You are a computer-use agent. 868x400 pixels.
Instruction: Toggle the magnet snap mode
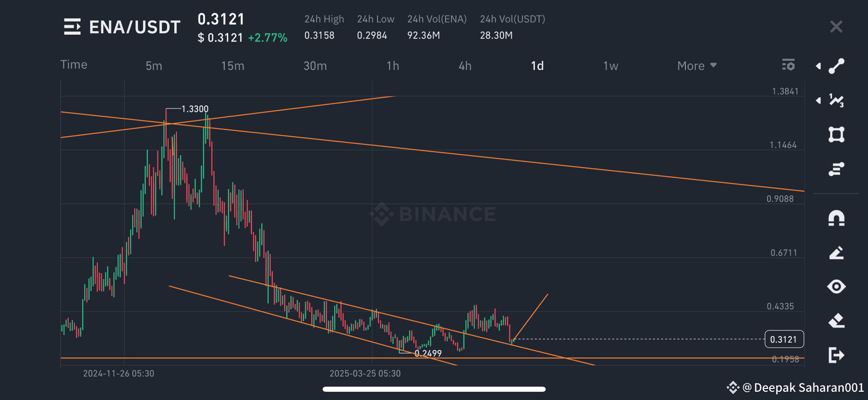[x=837, y=218]
